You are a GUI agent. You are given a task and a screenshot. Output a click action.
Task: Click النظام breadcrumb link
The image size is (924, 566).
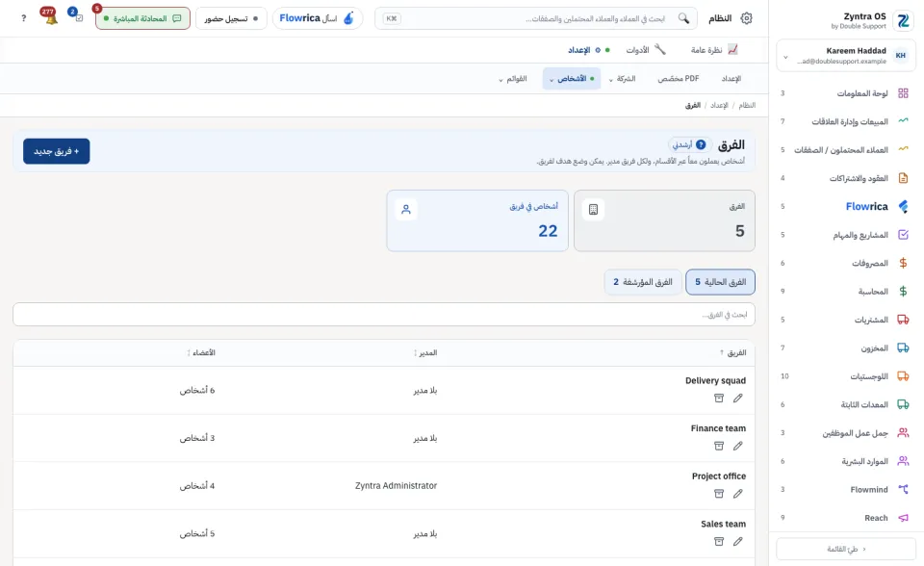[747, 105]
